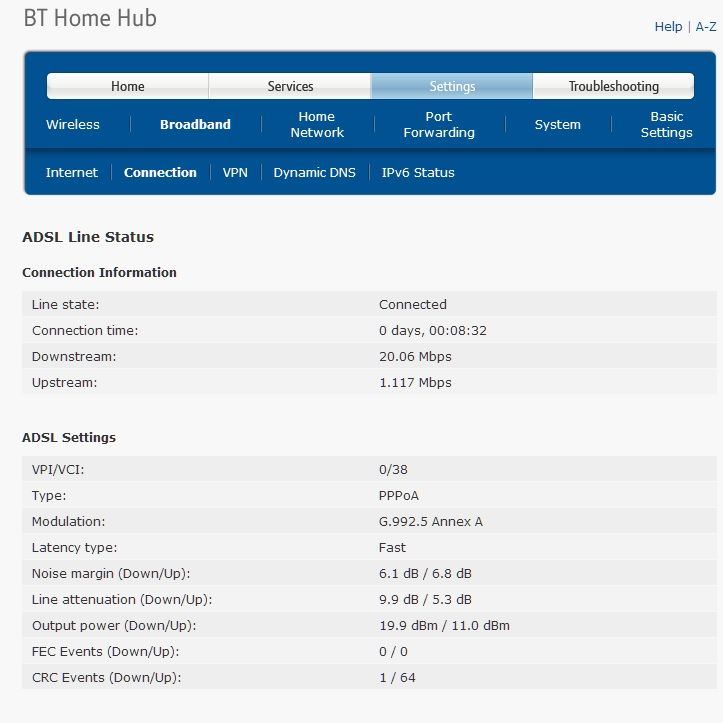Click the Help link
The height and width of the screenshot is (723, 723).
tap(668, 27)
